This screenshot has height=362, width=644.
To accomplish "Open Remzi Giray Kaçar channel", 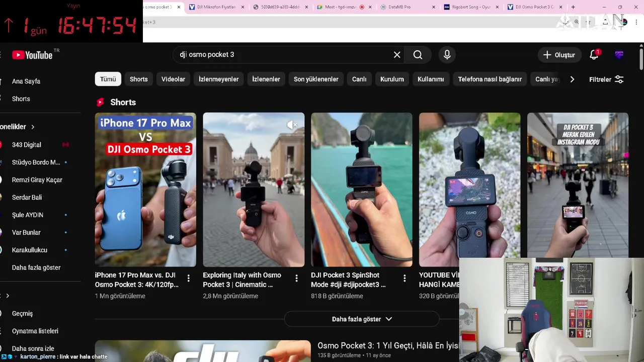I will [x=37, y=180].
